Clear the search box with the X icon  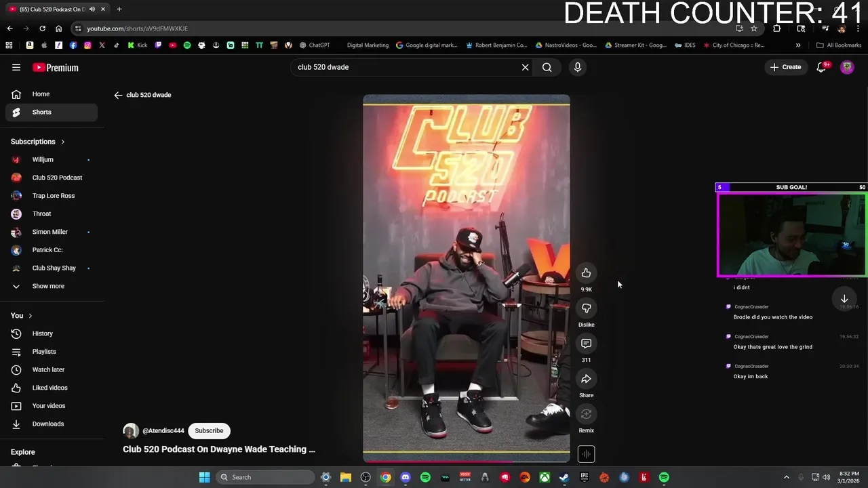[x=525, y=67]
